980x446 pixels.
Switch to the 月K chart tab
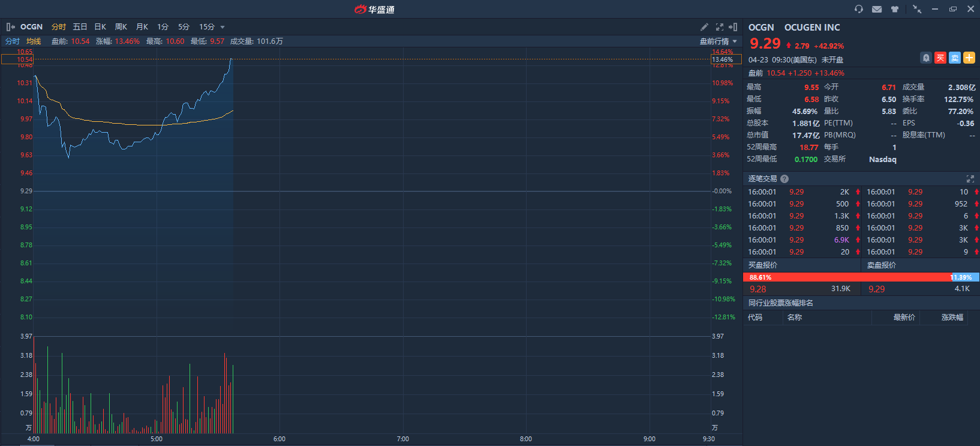[x=142, y=27]
